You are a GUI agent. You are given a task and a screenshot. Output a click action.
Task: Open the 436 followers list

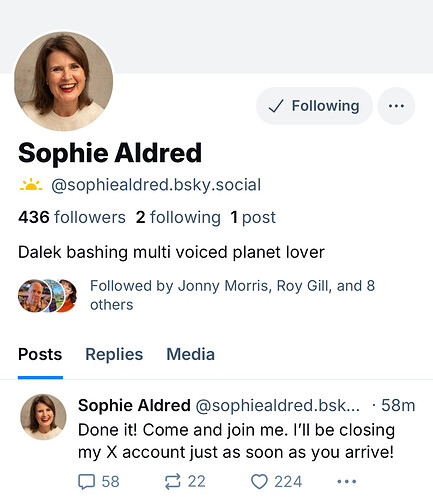72,217
